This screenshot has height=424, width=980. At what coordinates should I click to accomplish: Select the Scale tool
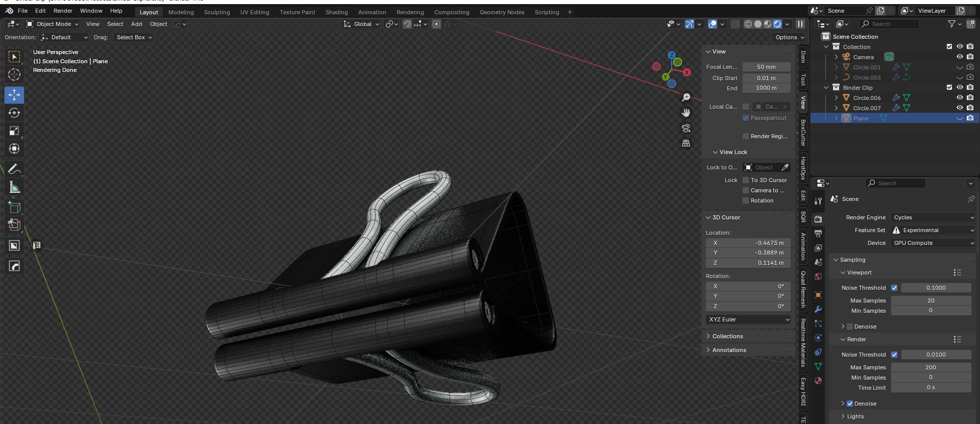tap(14, 131)
